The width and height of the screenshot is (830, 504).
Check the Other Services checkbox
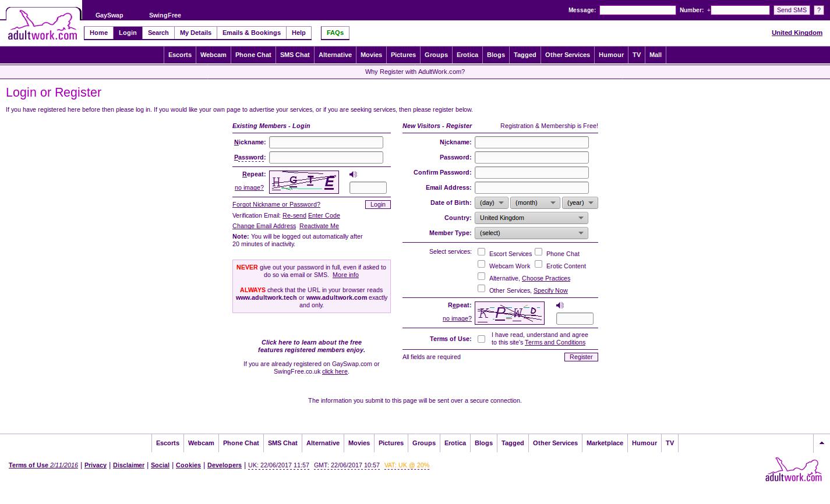click(482, 289)
